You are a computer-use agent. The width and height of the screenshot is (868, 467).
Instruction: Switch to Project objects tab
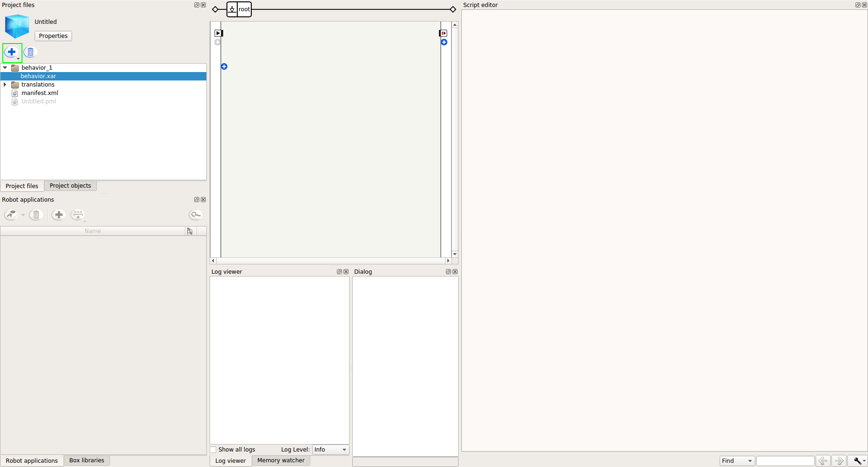(x=71, y=186)
